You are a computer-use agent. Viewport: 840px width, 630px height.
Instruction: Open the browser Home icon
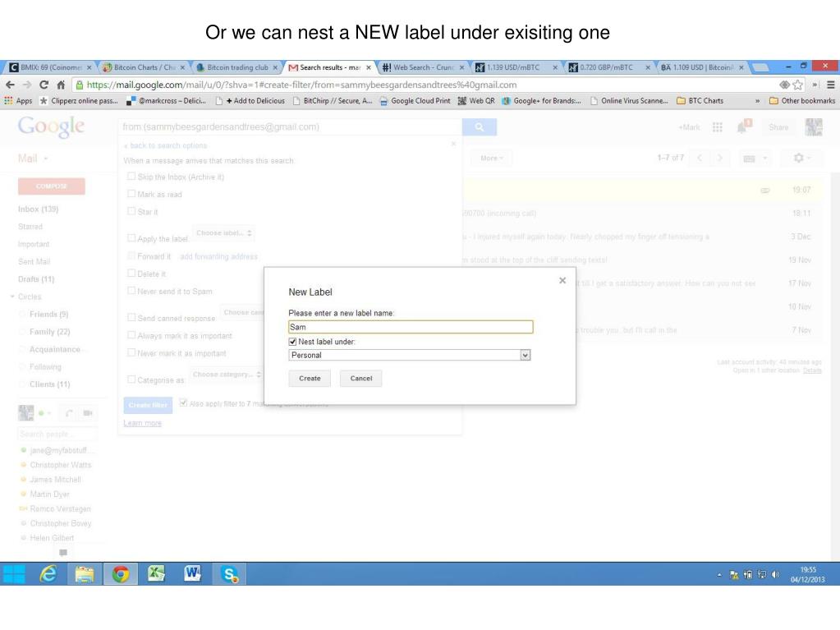tap(61, 85)
